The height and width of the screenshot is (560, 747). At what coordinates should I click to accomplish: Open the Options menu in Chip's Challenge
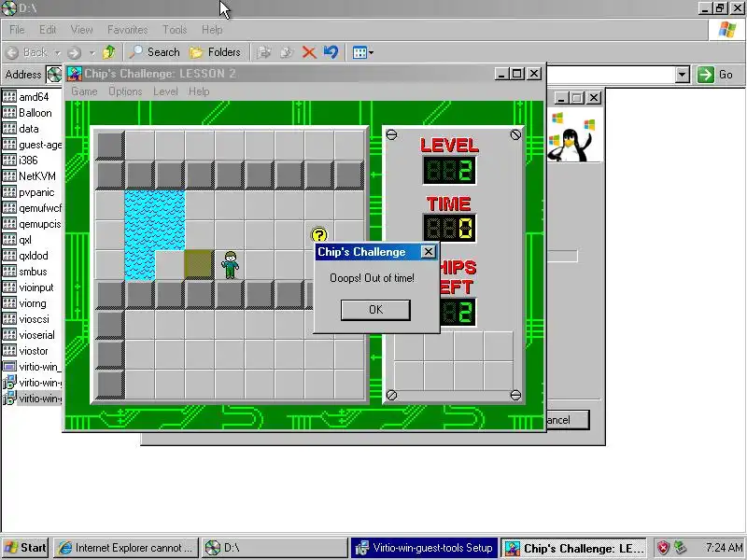(x=125, y=91)
